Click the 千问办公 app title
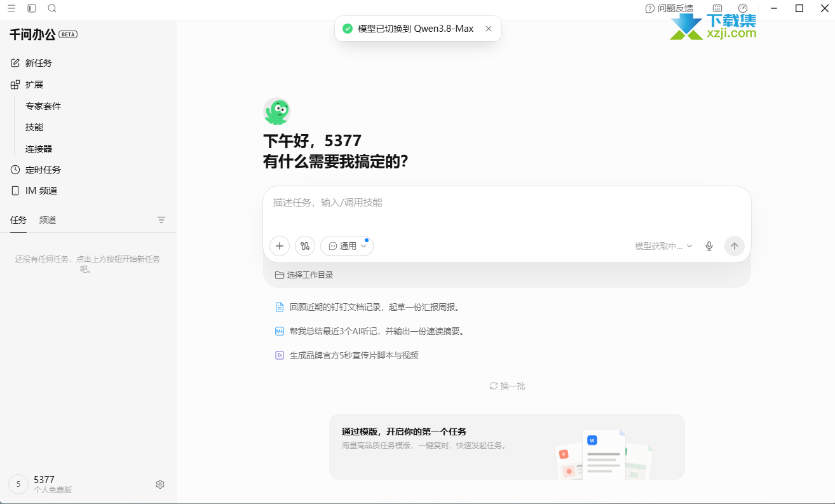The image size is (835, 504). pos(32,34)
